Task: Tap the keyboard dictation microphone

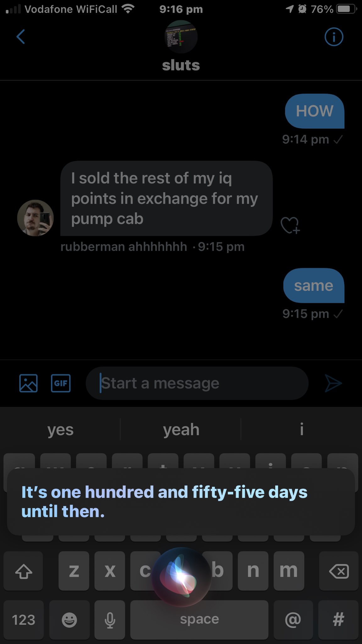Action: (x=110, y=620)
